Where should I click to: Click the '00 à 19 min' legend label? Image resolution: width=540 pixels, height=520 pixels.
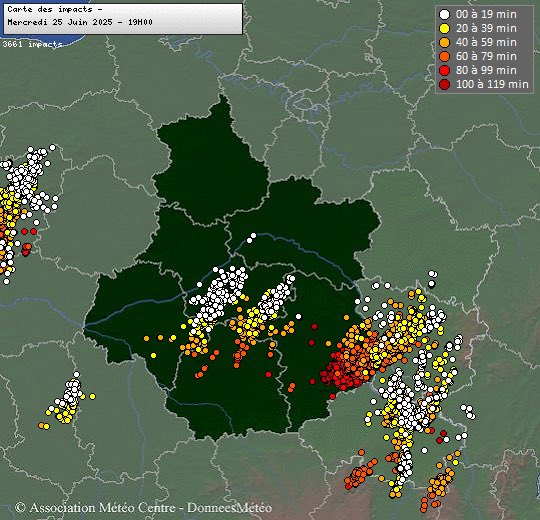tap(486, 14)
